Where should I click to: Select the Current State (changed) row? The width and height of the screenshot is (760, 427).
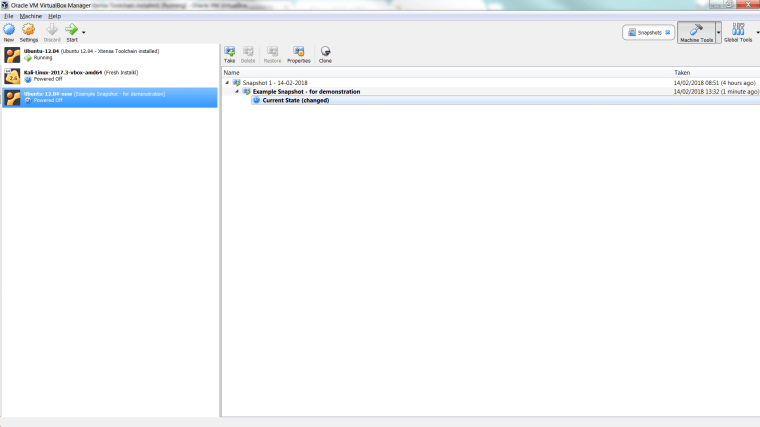coord(295,100)
